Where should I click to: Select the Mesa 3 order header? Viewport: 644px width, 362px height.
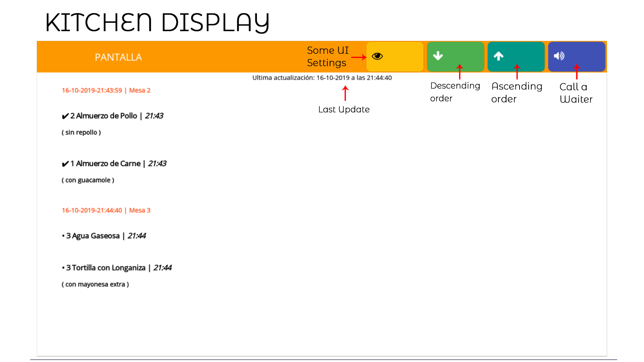click(106, 210)
